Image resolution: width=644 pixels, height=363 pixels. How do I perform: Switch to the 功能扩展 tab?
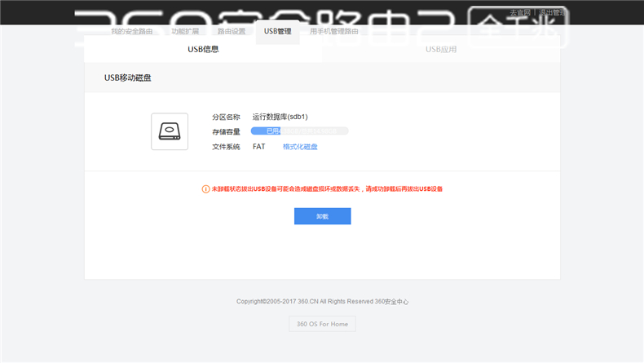185,31
